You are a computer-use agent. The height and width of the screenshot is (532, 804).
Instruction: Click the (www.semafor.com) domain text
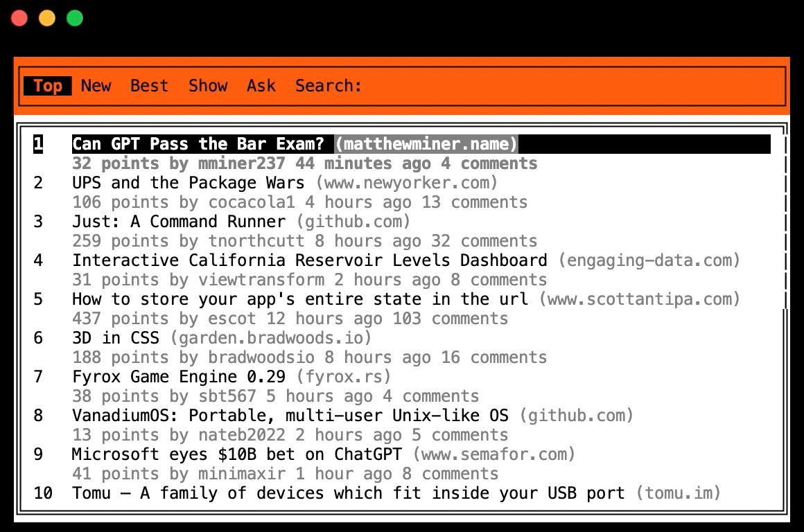[493, 454]
